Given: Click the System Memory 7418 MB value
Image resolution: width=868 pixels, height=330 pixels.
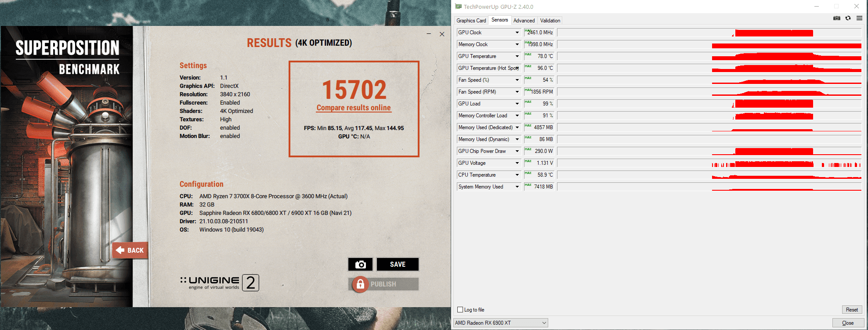Looking at the screenshot, I should pos(539,187).
